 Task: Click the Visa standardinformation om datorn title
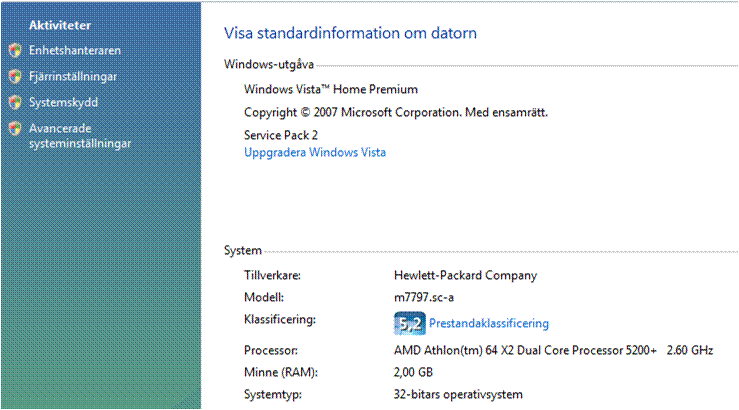350,33
